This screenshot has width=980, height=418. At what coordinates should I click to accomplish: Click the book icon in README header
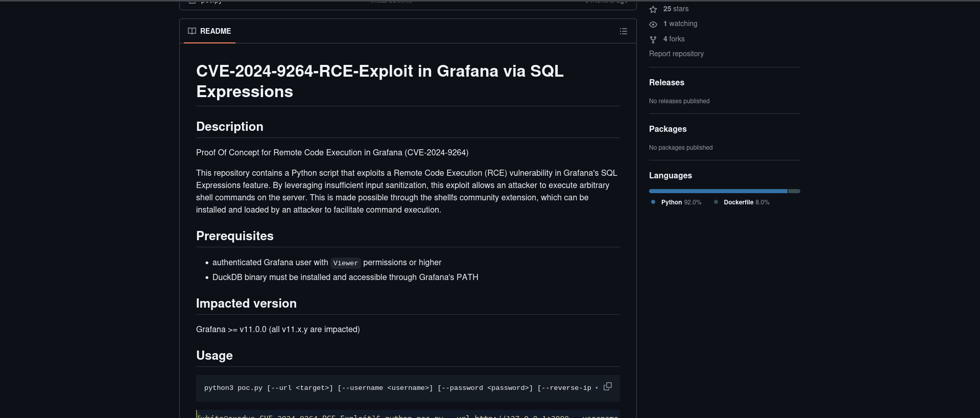click(192, 31)
